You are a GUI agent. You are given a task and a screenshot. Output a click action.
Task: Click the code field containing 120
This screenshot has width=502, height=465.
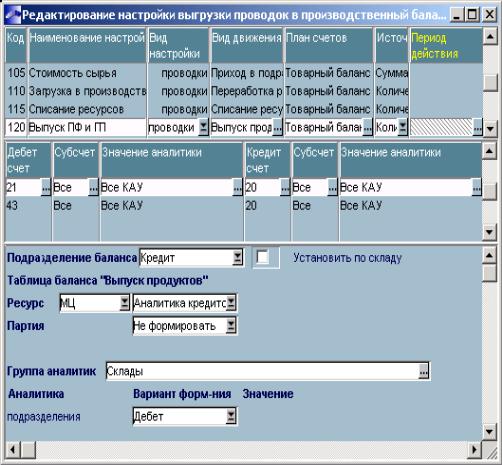pos(16,128)
